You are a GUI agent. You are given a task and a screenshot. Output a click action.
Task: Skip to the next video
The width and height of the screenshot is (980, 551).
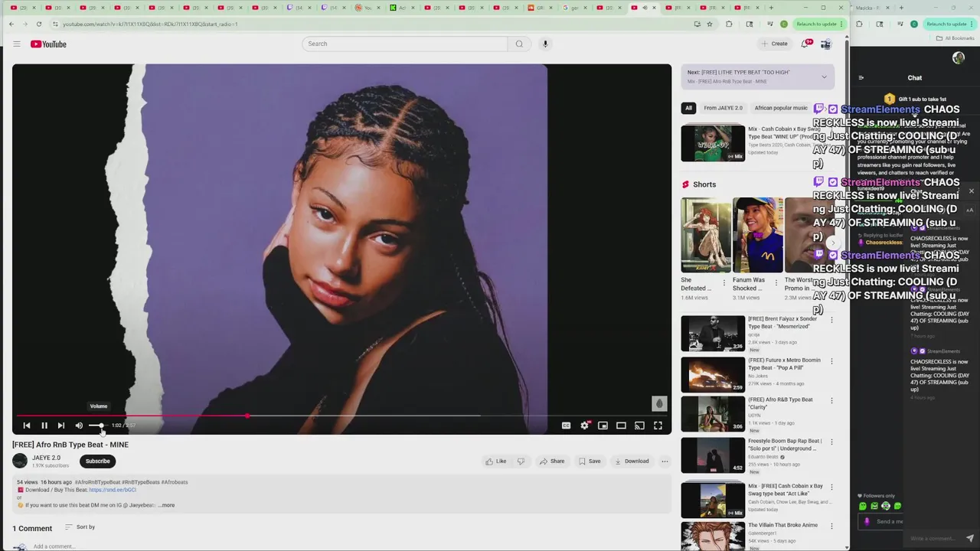[x=61, y=425]
